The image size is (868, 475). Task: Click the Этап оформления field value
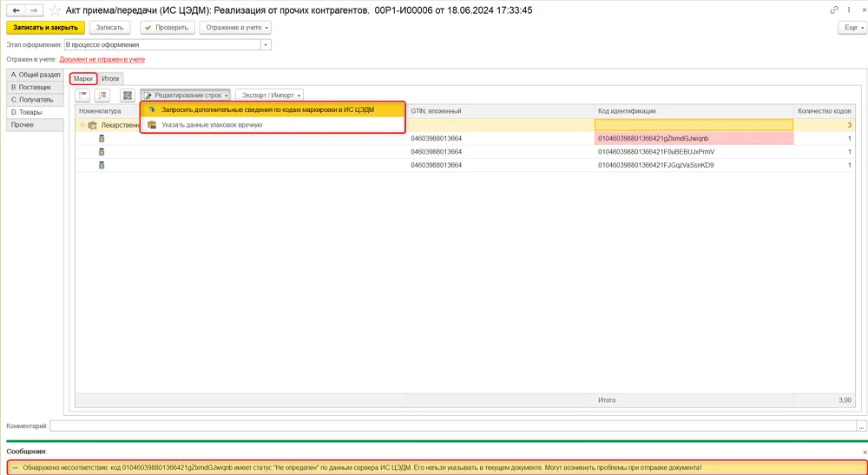163,45
